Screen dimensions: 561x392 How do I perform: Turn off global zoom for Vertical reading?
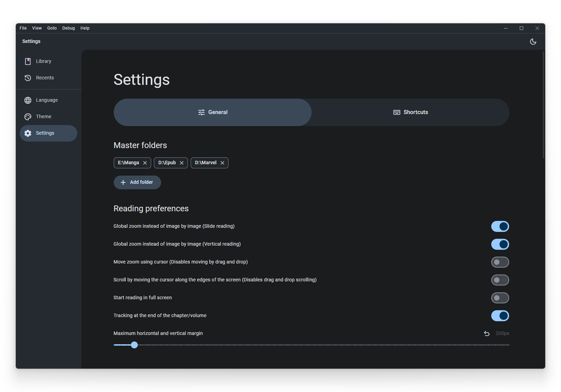500,244
